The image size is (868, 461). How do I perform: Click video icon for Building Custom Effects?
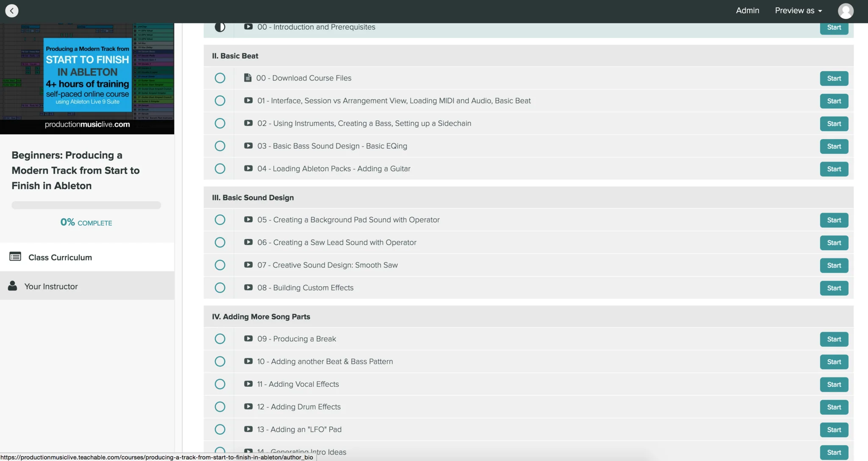(x=248, y=287)
